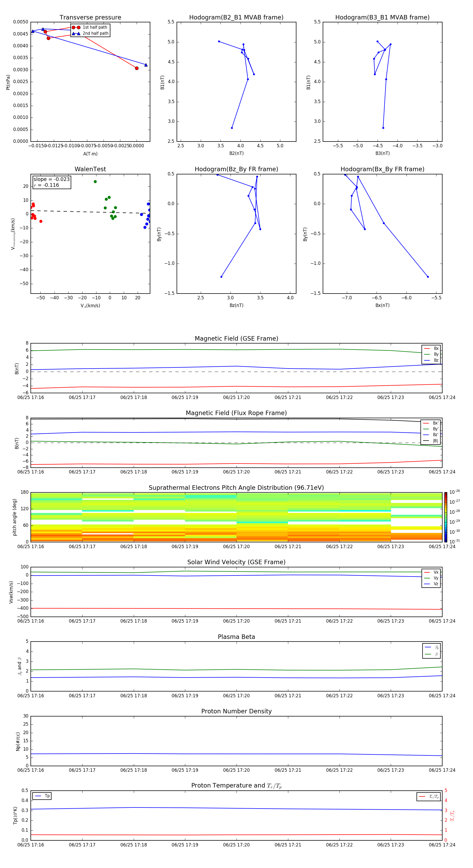Click the Bx' legend entry in Flux Rope panel
The width and height of the screenshot is (473, 868).
point(431,423)
